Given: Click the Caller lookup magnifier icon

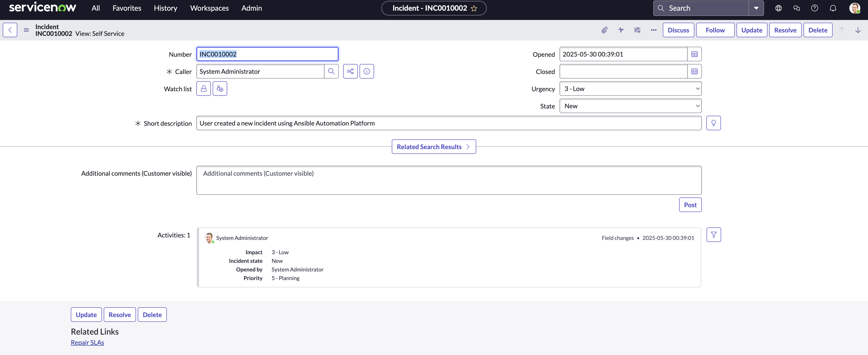Looking at the screenshot, I should point(331,71).
